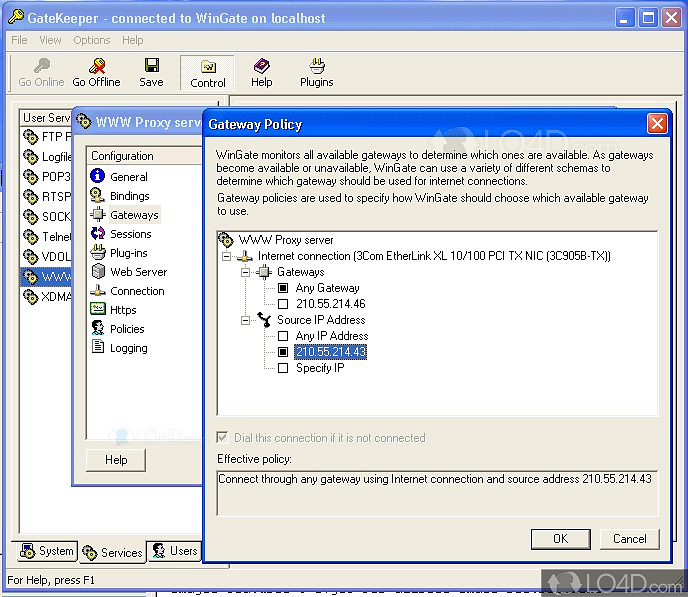
Task: Click the Logfile service gear icon
Action: (31, 157)
